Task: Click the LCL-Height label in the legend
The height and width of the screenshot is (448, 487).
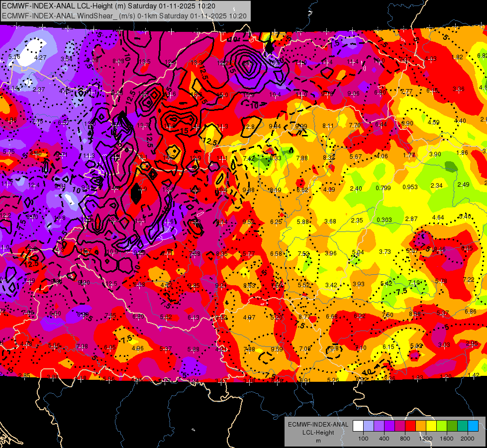Action: (x=318, y=433)
